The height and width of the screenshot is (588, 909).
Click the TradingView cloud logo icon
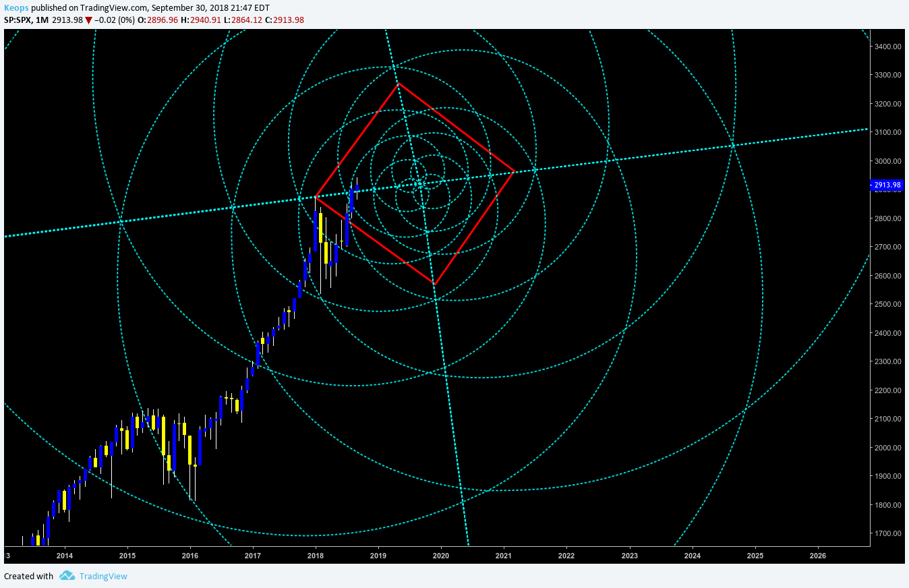tap(67, 575)
